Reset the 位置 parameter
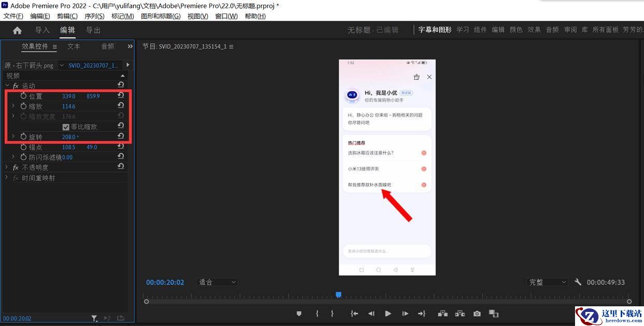Screen dimensions: 644x326 click(x=121, y=95)
